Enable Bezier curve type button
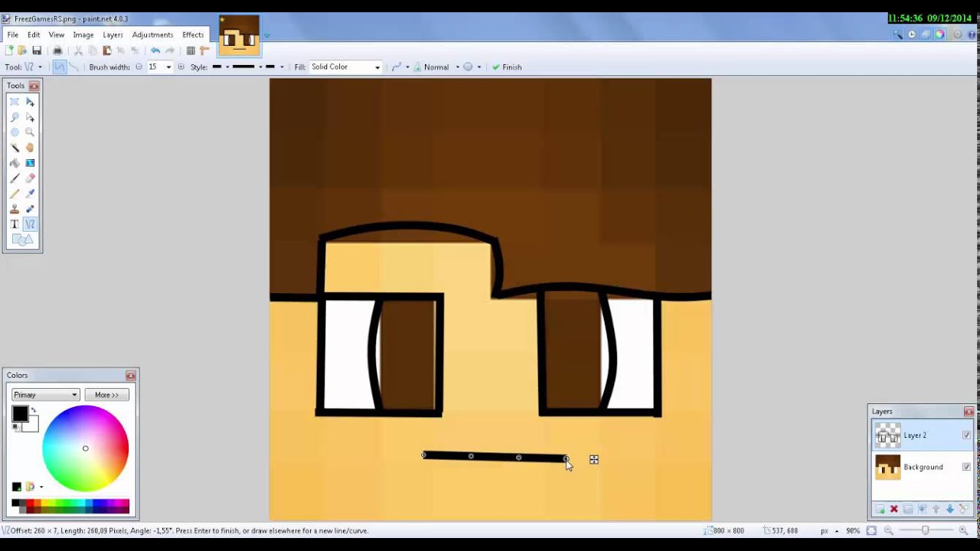980x551 pixels. 73,67
